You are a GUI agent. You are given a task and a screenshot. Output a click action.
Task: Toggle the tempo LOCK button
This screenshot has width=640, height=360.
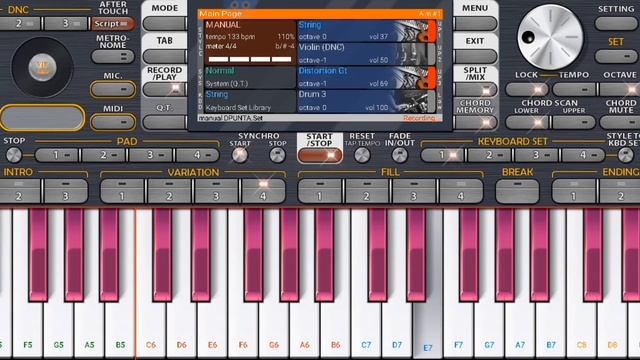tap(527, 89)
